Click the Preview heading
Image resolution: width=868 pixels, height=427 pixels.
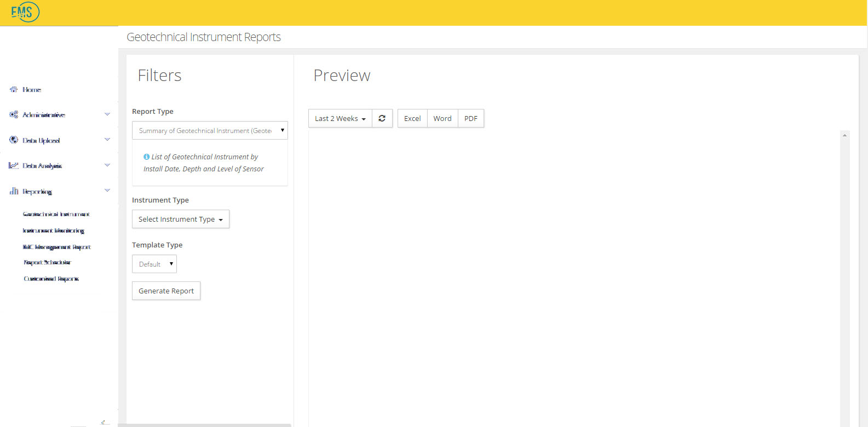click(x=342, y=75)
